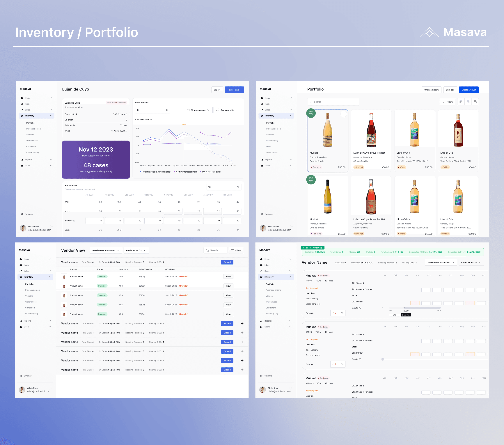Switch Portfolio to table view
Image resolution: width=504 pixels, height=445 pixels.
461,102
